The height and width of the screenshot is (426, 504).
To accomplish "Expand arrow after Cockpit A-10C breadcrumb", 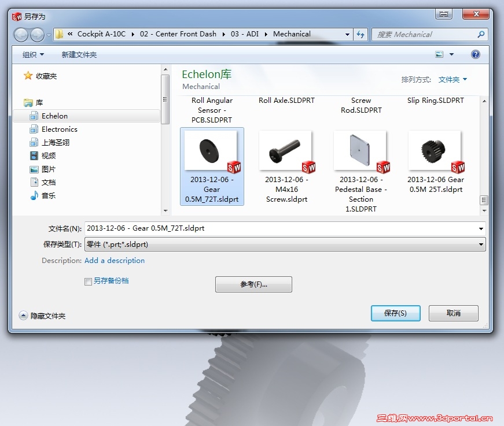I will point(133,34).
